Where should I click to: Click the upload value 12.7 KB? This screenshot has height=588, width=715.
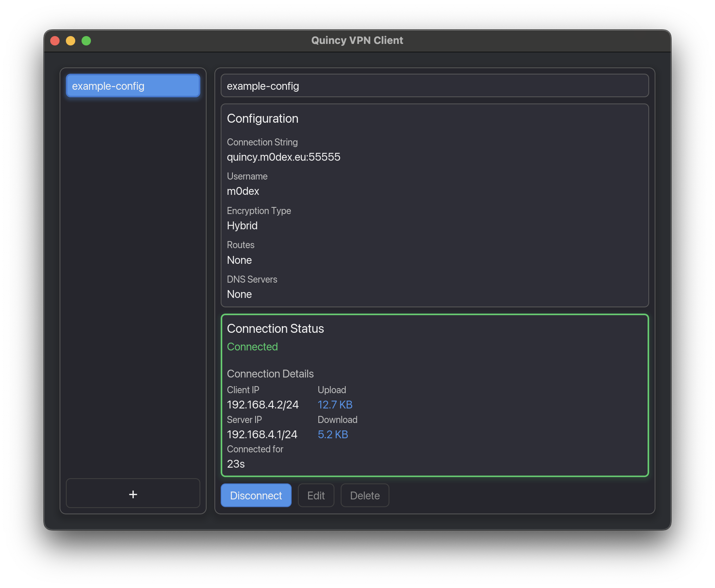(335, 405)
